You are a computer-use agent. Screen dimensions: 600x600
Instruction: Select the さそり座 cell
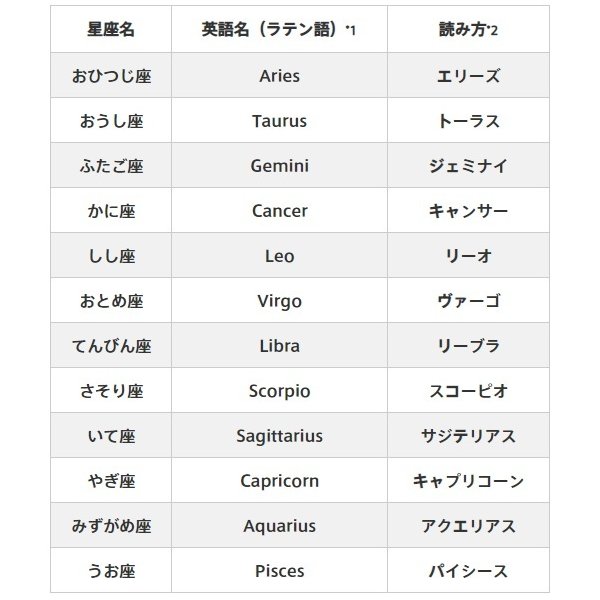click(x=111, y=390)
